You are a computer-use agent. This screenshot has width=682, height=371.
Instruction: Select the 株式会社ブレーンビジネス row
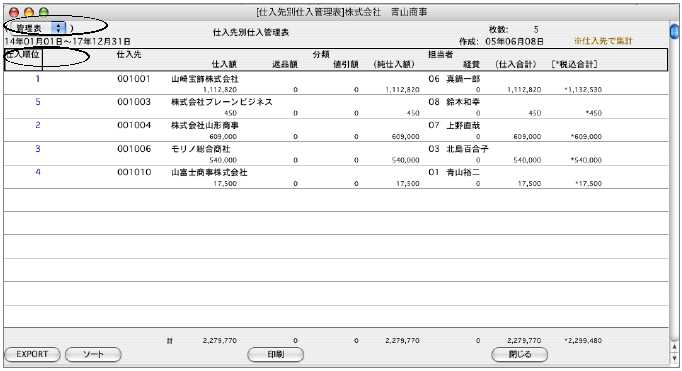pyautogui.click(x=336, y=107)
